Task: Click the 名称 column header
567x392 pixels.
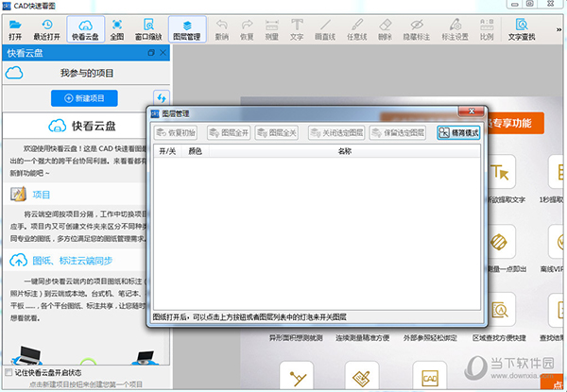Action: [x=345, y=151]
